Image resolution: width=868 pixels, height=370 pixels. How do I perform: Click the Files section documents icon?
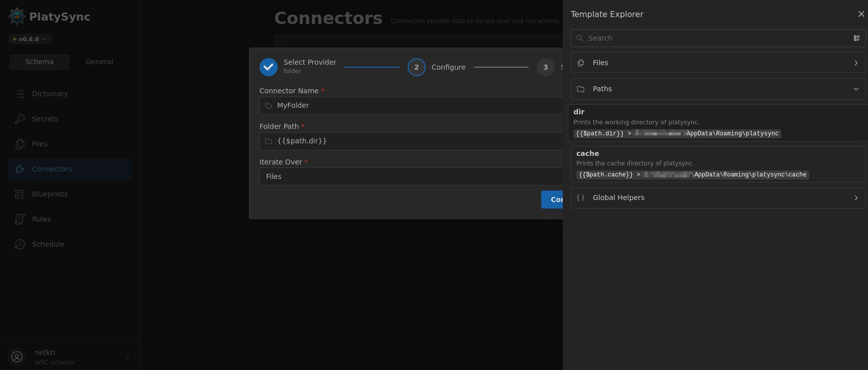pos(581,63)
